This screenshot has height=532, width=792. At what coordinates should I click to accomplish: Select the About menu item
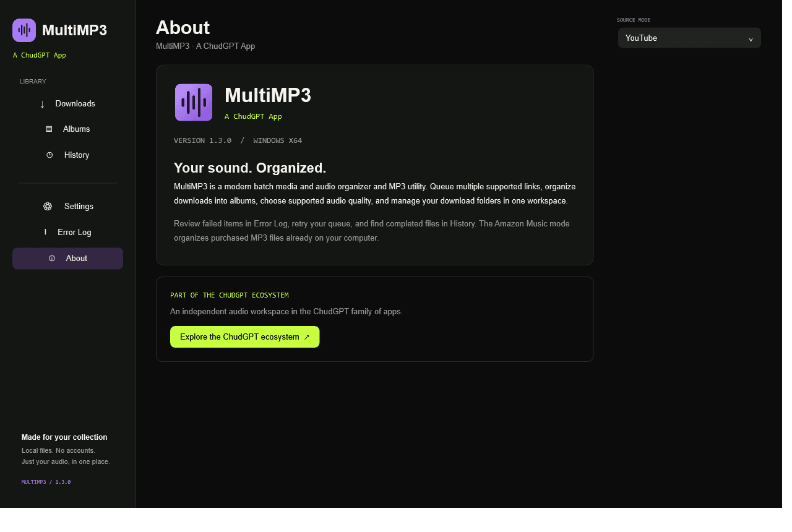[67, 259]
